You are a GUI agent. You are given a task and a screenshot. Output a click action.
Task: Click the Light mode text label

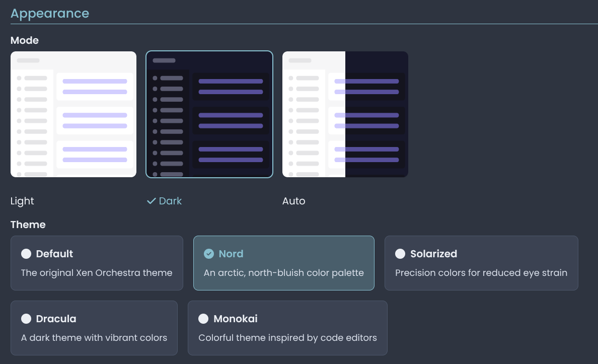tap(22, 201)
